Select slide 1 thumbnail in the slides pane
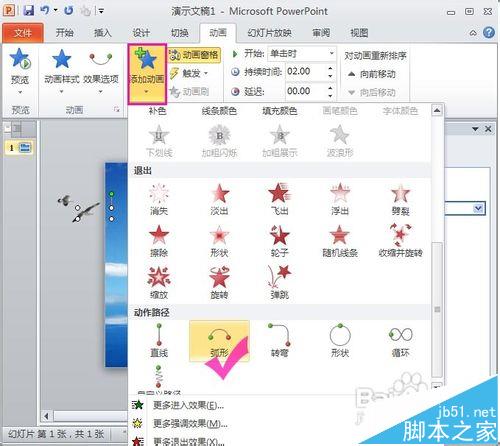 19,147
